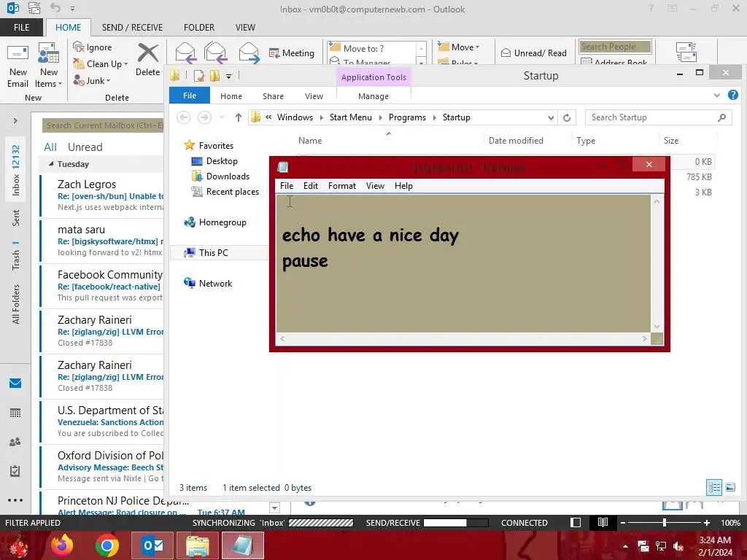Screen dimensions: 747x560
Task: Refresh the Startup folder listing
Action: pyautogui.click(x=567, y=117)
